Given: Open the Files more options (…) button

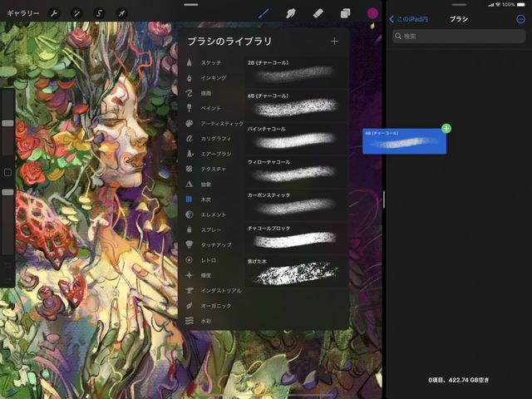Looking at the screenshot, I should 520,19.
